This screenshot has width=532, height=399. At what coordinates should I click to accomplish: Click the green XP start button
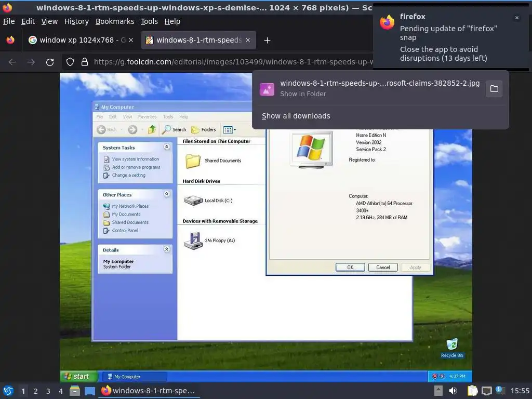point(79,376)
